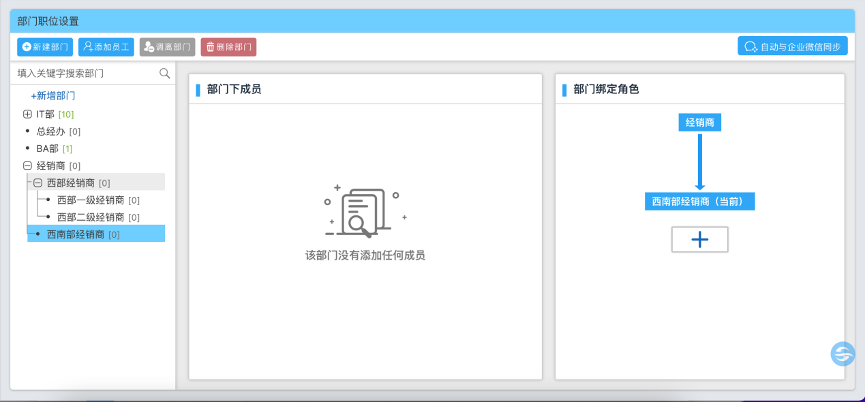Click the department search keyword field
Viewport: 866px width, 402px height.
tap(85, 73)
